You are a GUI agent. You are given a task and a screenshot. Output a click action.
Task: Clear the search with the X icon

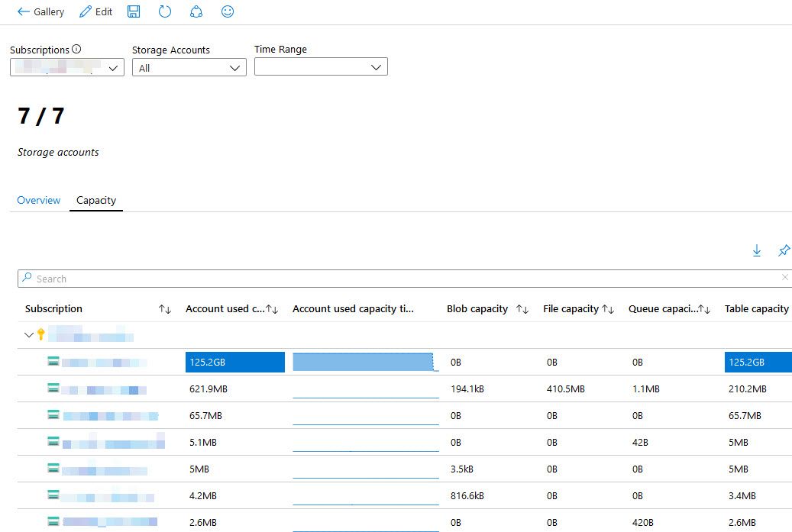[x=784, y=278]
